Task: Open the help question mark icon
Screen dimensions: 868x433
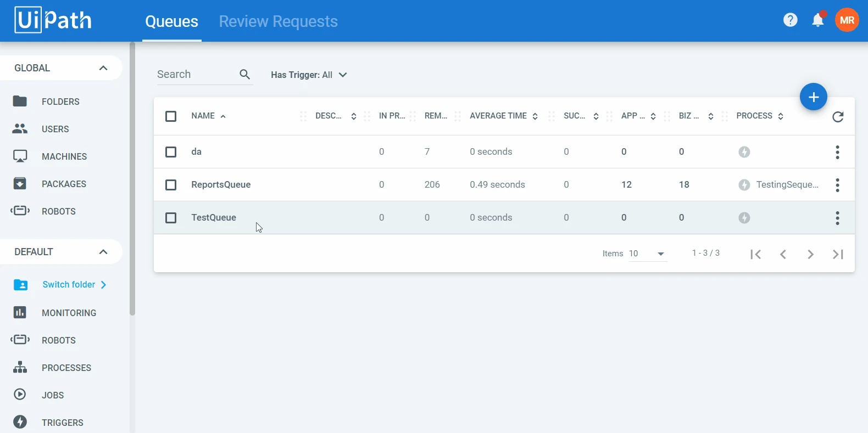Action: [790, 20]
